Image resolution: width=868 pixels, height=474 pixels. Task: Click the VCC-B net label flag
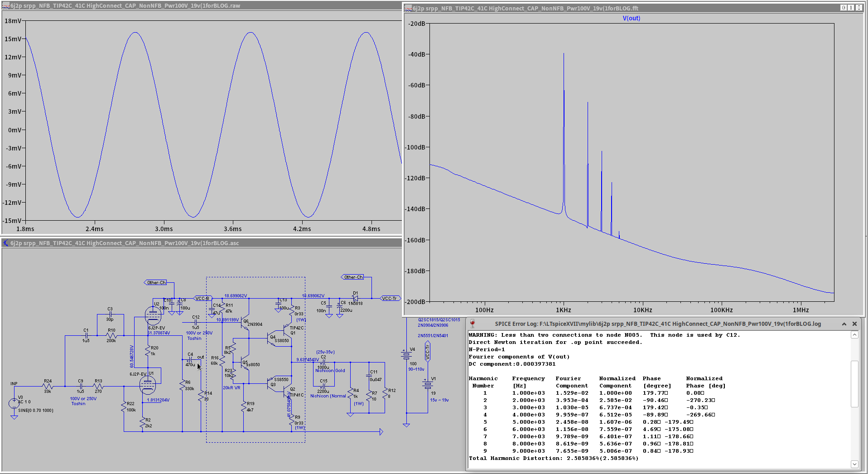pos(202,298)
